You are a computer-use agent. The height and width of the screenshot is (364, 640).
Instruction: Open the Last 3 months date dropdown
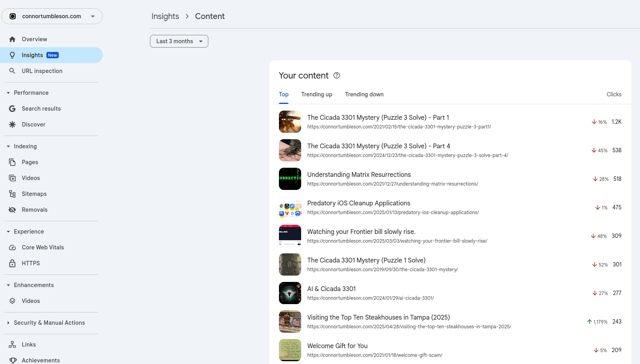(179, 41)
